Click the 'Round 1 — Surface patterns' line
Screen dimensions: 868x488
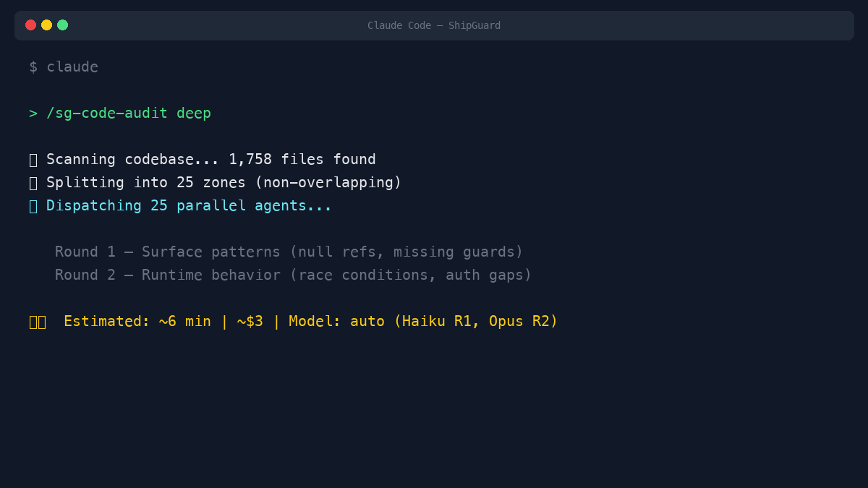coord(289,252)
